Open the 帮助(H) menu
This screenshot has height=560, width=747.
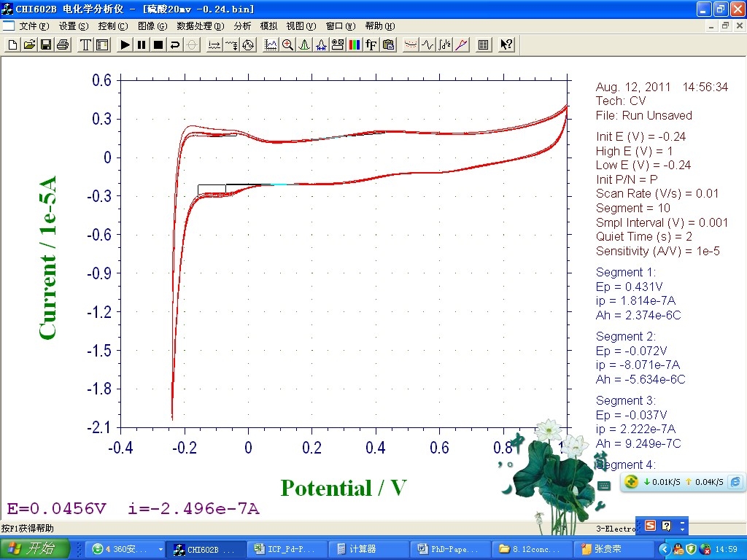[x=377, y=26]
